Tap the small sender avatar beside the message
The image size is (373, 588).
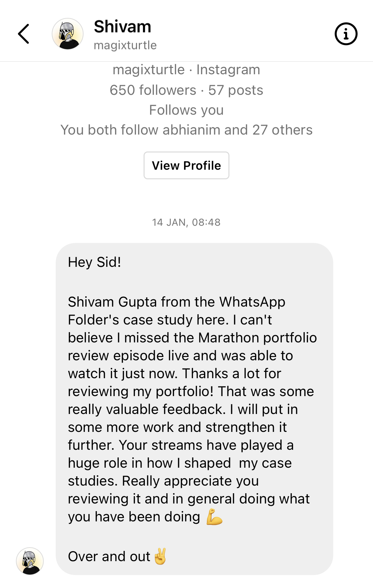click(30, 561)
